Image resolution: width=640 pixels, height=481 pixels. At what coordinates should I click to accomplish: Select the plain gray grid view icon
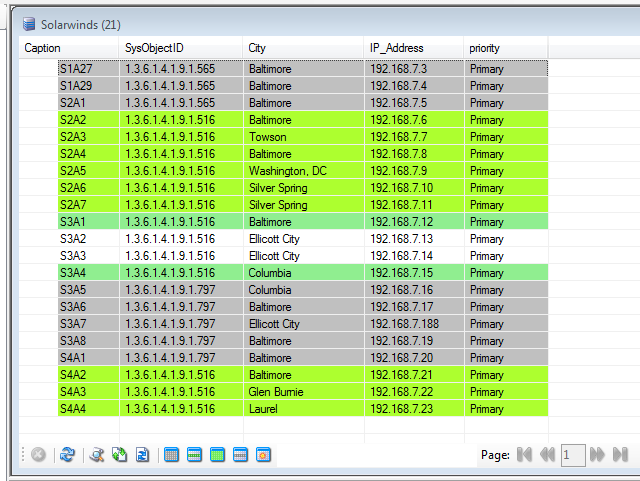(x=171, y=455)
